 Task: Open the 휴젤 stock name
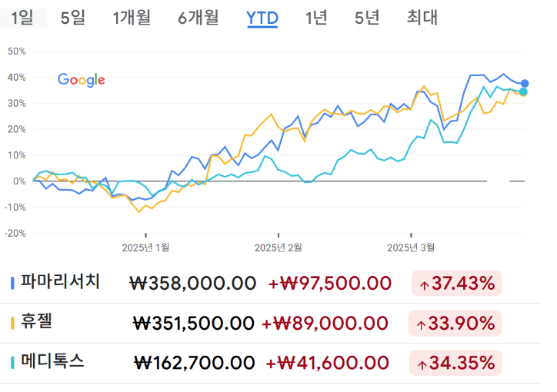(37, 321)
